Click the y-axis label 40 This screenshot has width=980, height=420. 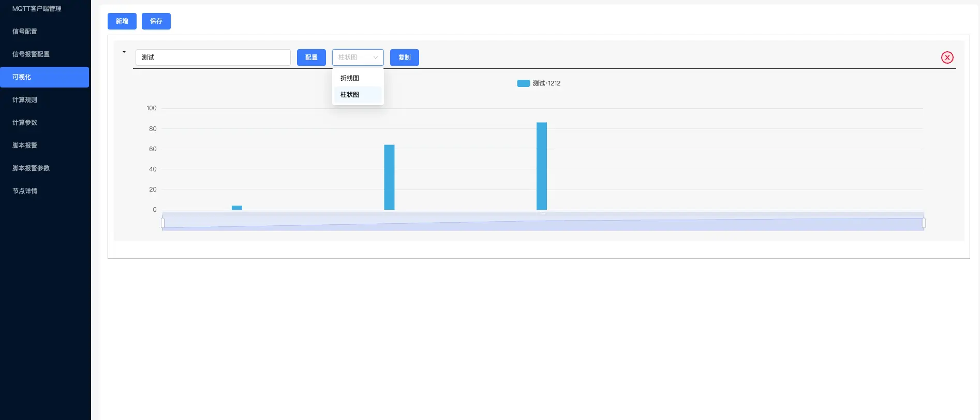coord(153,169)
